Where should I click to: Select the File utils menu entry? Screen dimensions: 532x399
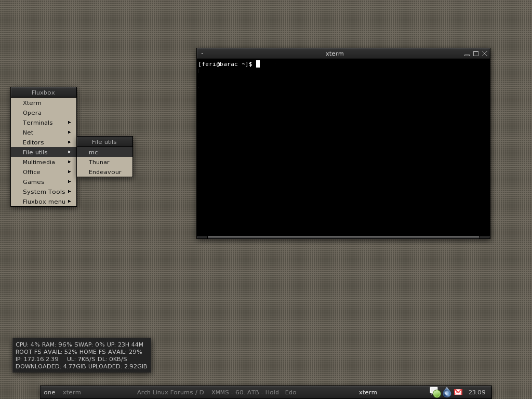44,152
